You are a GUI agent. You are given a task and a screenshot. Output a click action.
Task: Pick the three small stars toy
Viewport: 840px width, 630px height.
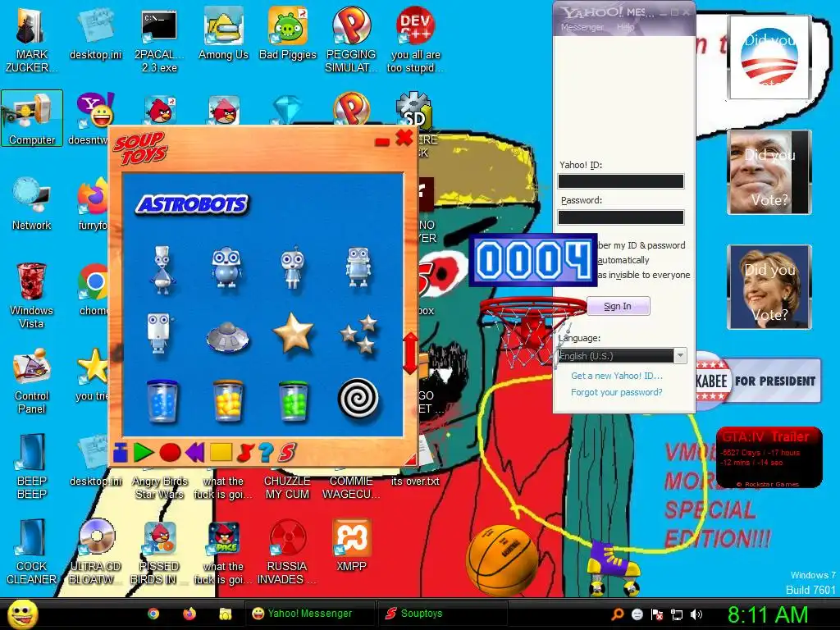click(359, 334)
